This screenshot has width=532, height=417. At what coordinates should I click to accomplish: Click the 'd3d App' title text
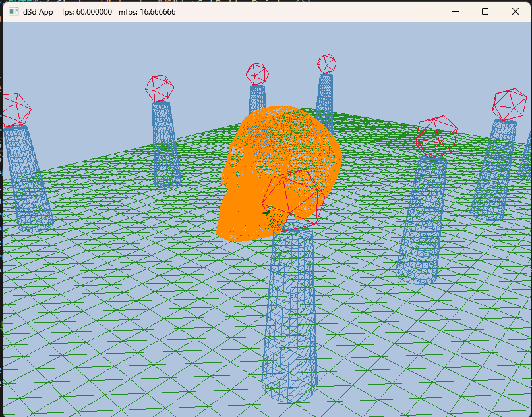pyautogui.click(x=38, y=12)
